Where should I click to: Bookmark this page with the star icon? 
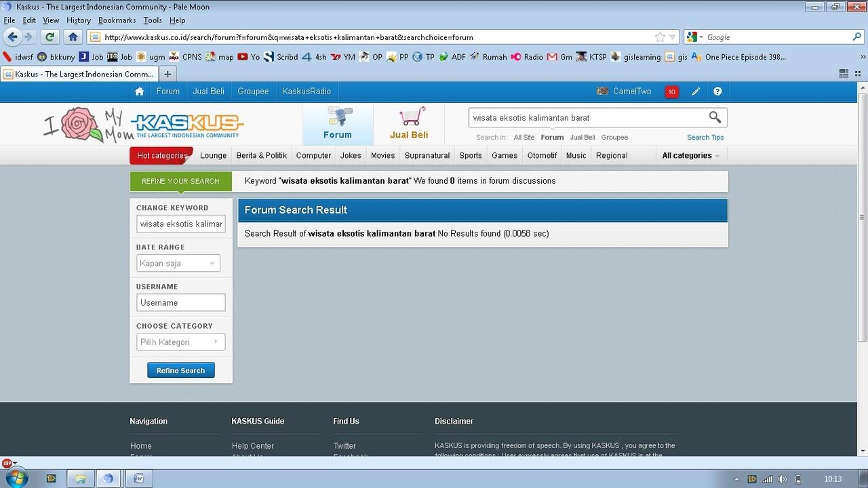point(660,37)
